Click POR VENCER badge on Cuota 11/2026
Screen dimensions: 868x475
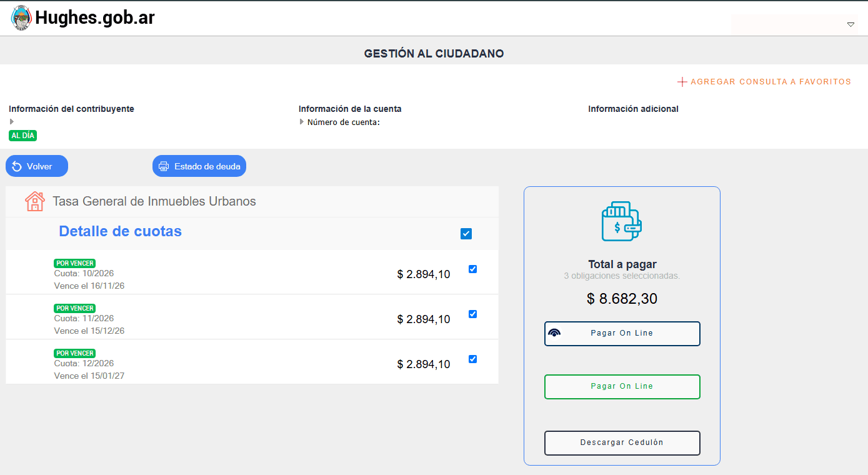[x=74, y=308]
